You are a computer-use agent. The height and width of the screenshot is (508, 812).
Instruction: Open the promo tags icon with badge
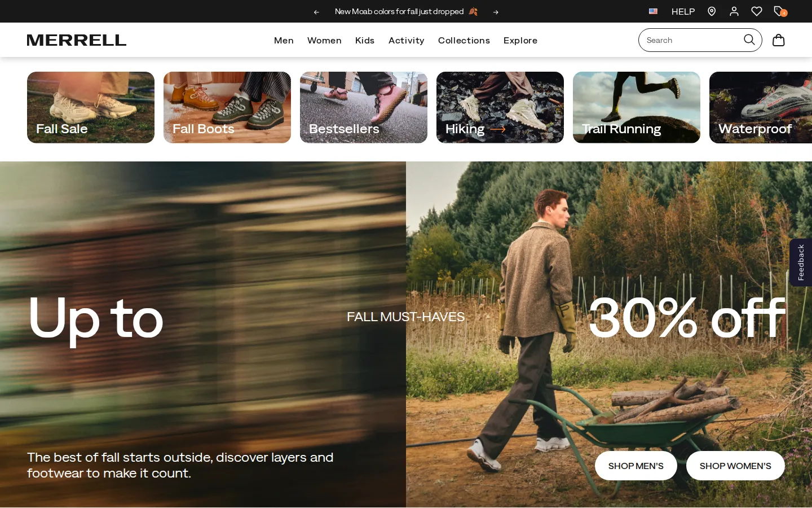pos(780,11)
